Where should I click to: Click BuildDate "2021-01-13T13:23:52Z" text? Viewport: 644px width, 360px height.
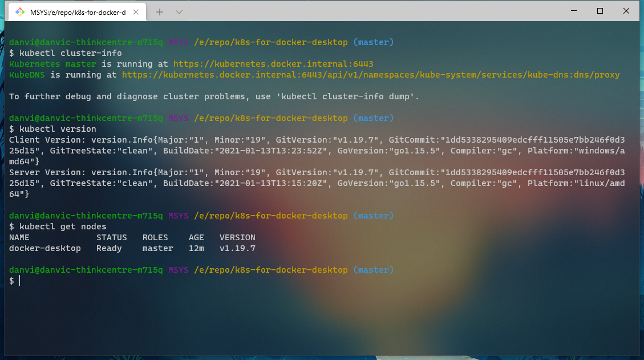tap(245, 151)
